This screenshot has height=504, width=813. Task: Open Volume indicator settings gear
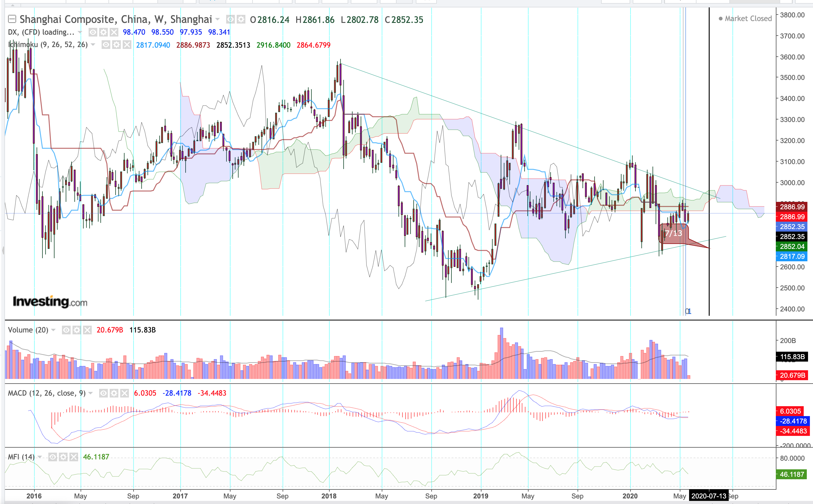point(77,330)
